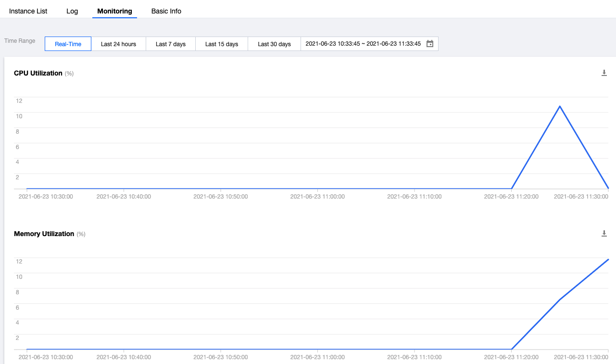The width and height of the screenshot is (616, 364).
Task: Click the Memory Utilization chart title
Action: point(44,234)
